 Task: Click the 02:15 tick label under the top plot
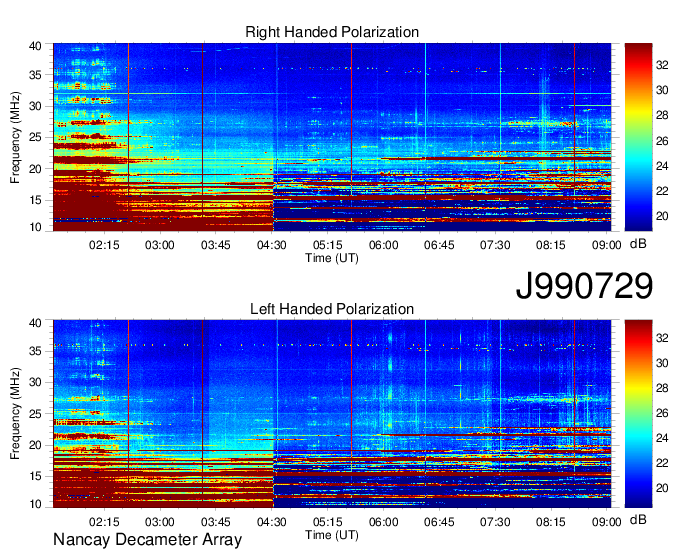coord(104,245)
